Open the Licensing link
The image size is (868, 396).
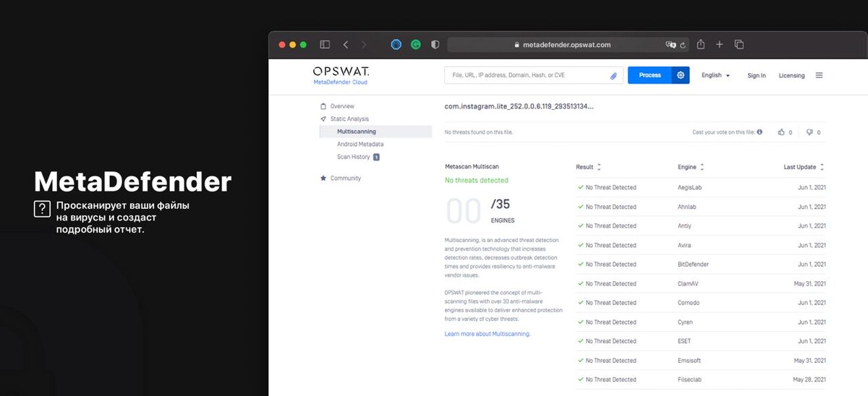(x=791, y=75)
